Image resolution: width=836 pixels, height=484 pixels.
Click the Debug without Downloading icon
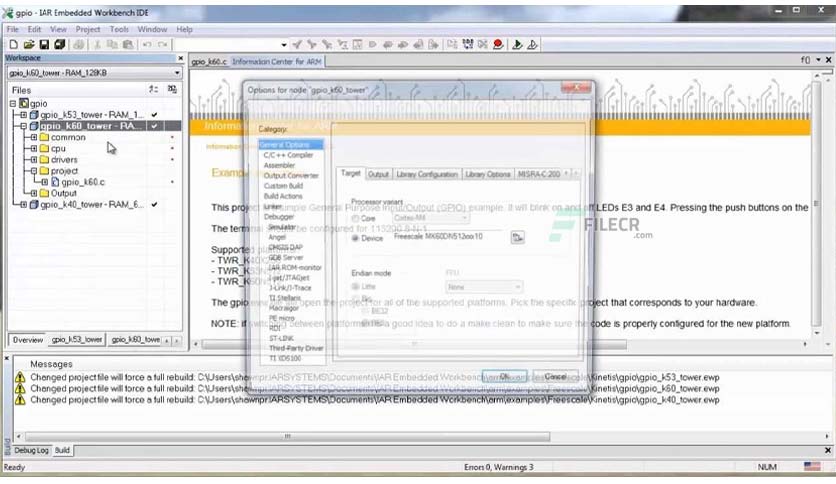[x=532, y=45]
